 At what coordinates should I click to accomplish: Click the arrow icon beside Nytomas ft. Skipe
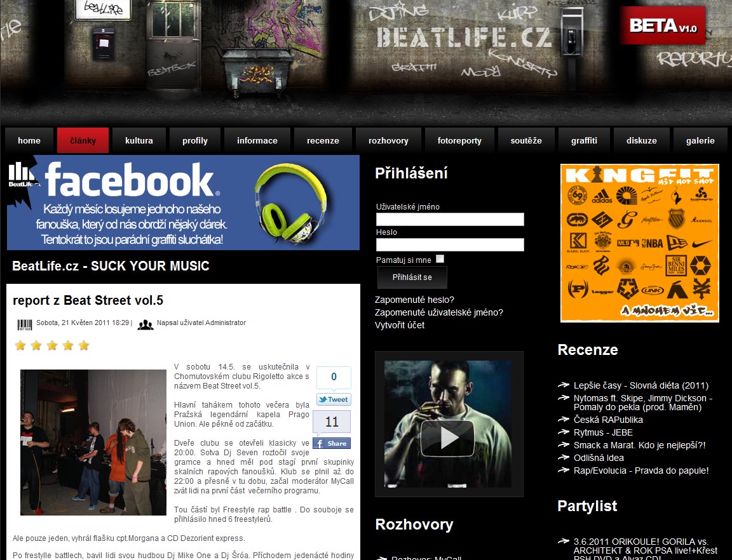[x=564, y=397]
